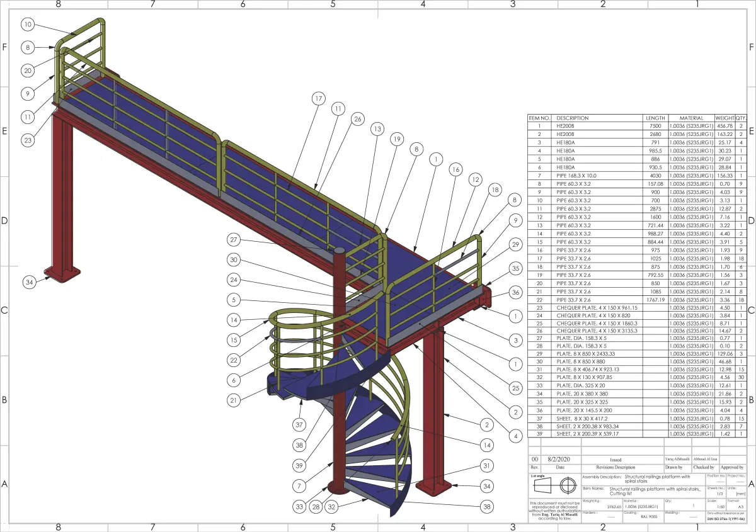Select 'CHEQUER PLATE, 4 X 150 X 961.15' cell

[x=597, y=307]
